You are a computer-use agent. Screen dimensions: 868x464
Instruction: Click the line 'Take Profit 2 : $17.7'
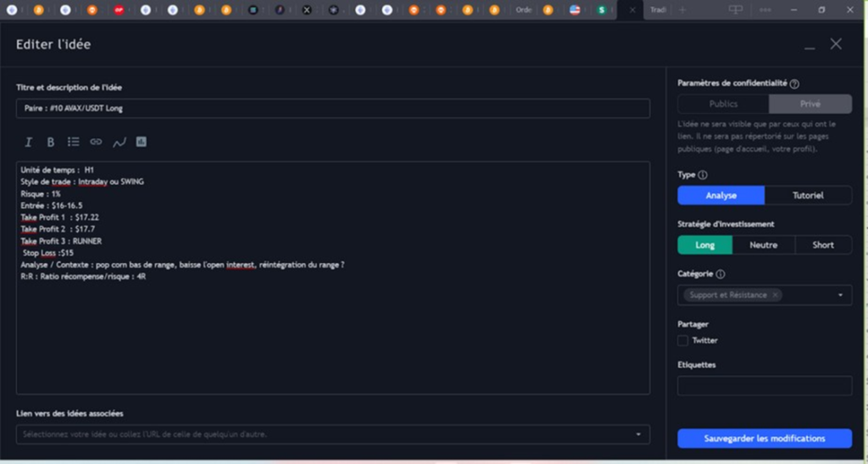tap(58, 229)
